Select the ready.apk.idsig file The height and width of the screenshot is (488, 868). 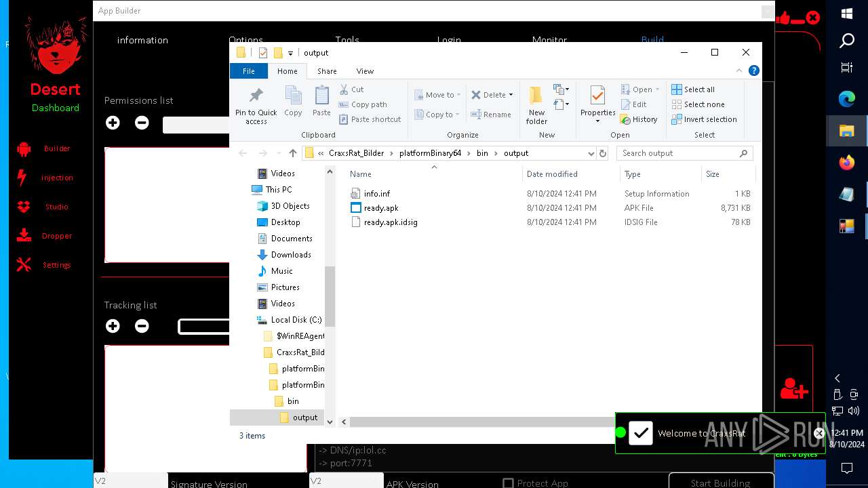click(x=390, y=222)
